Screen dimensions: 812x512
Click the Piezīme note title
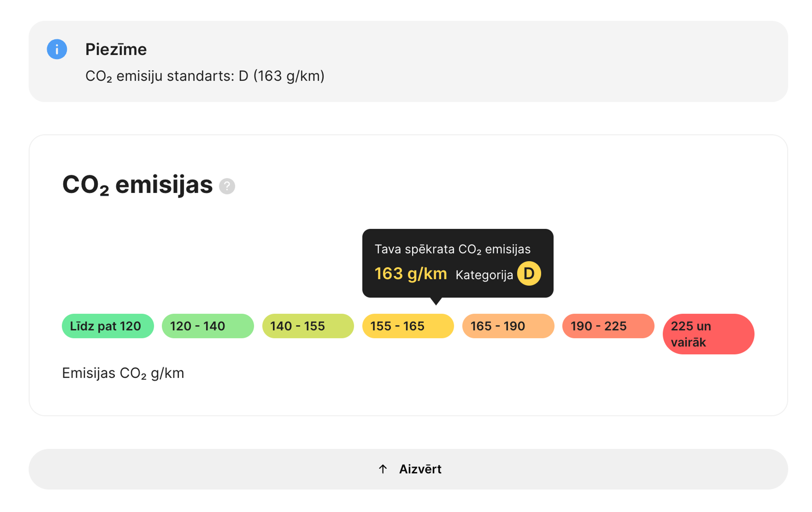pyautogui.click(x=116, y=49)
